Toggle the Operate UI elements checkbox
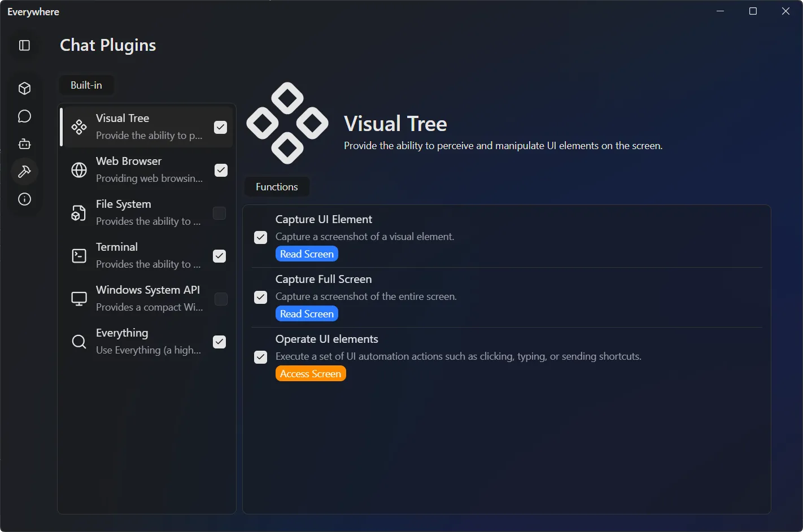The width and height of the screenshot is (803, 532). 260,357
